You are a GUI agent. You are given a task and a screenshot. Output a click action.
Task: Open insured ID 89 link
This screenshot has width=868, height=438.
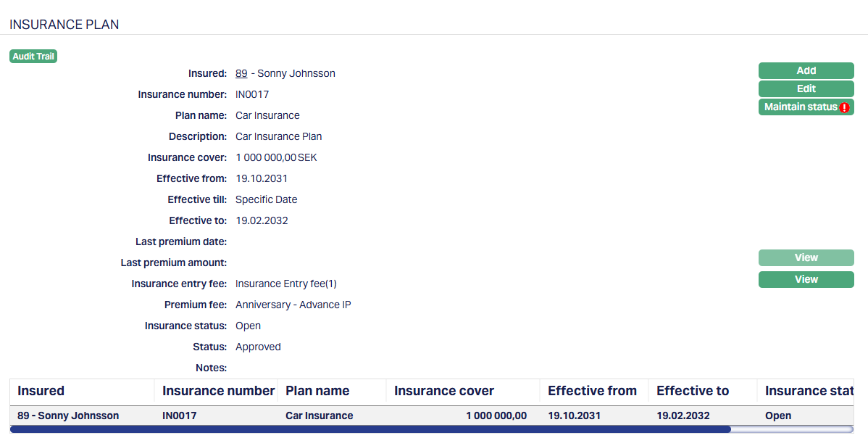pos(241,73)
